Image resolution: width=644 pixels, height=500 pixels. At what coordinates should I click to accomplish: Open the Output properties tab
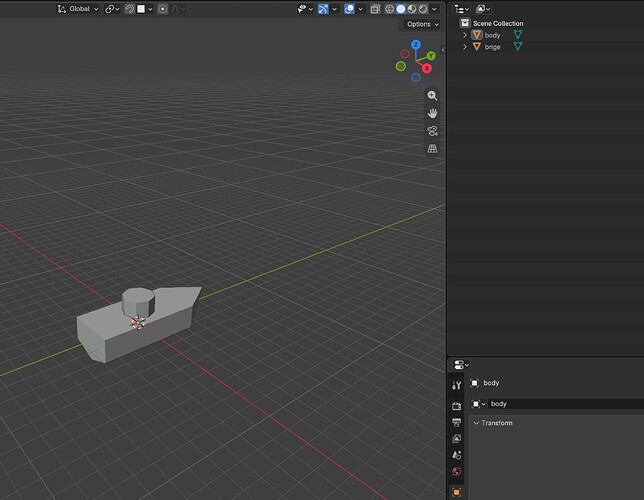[x=456, y=422]
